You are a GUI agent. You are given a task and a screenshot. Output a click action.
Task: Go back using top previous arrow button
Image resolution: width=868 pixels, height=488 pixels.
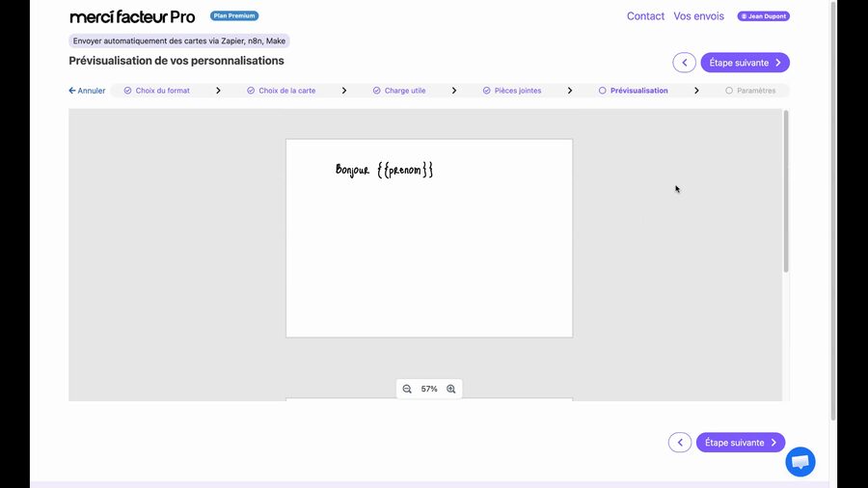tap(684, 63)
